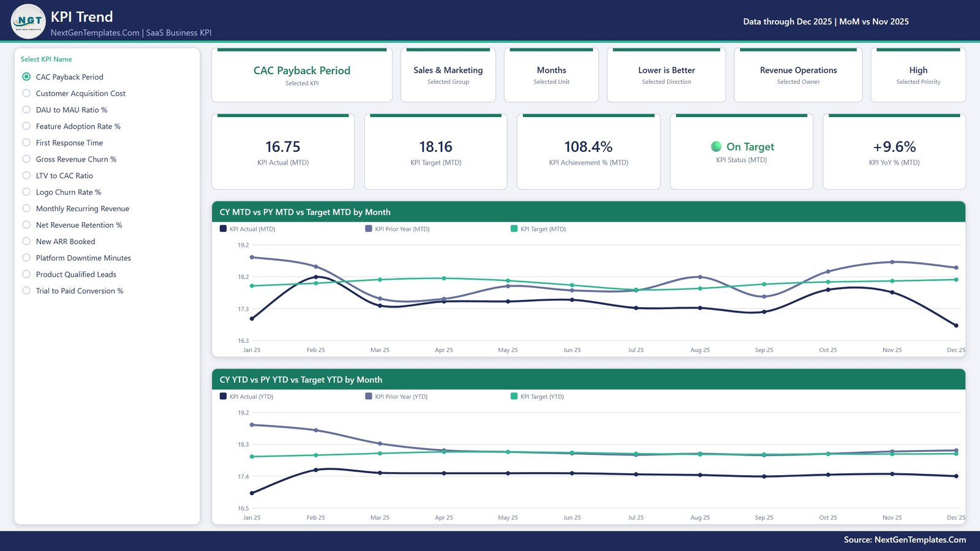Click the Data through Dec 2025 text
The height and width of the screenshot is (551, 980).
tap(788, 21)
